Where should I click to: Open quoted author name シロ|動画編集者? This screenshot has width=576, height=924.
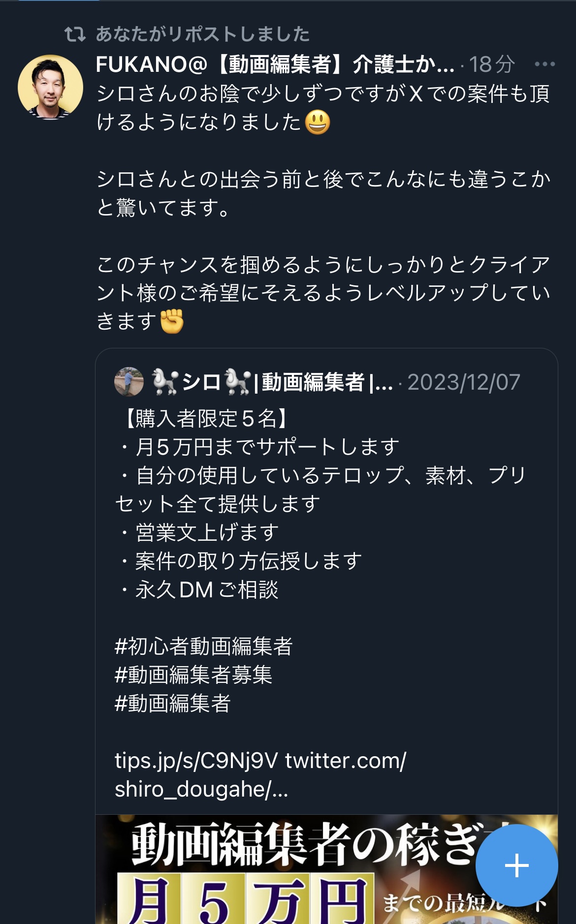[x=272, y=382]
